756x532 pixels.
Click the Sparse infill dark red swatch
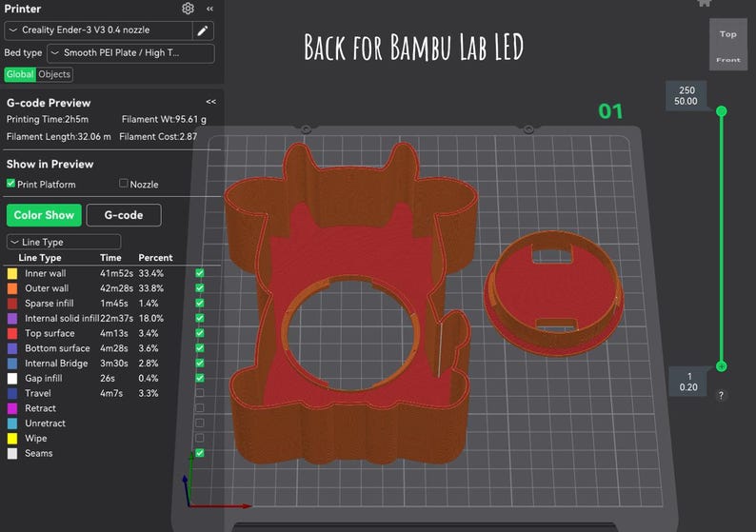[x=12, y=303]
